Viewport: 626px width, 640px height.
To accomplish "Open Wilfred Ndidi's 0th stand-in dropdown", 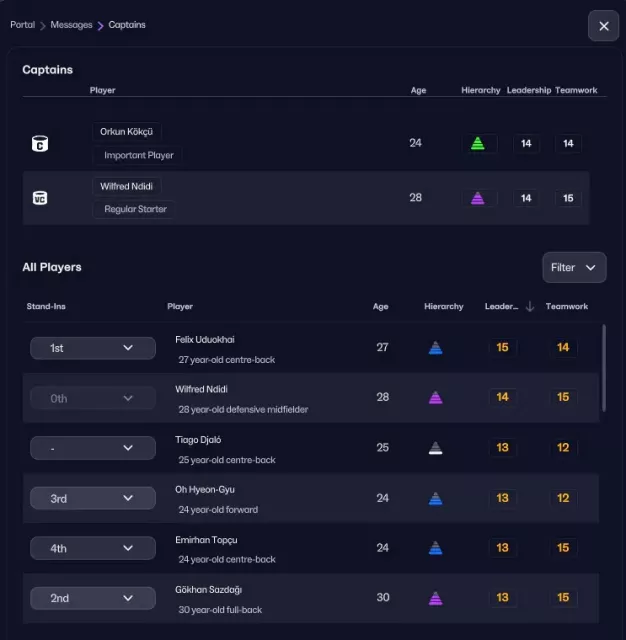I will coord(93,398).
